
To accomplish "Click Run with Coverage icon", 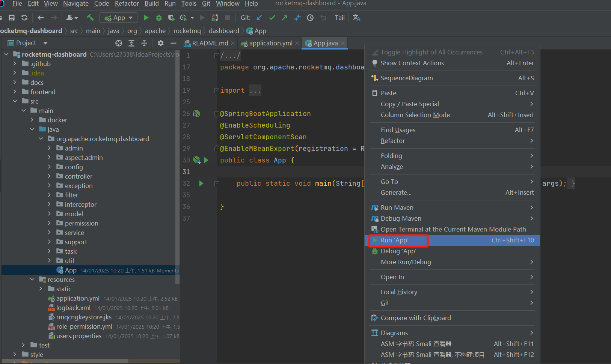I will pos(171,18).
